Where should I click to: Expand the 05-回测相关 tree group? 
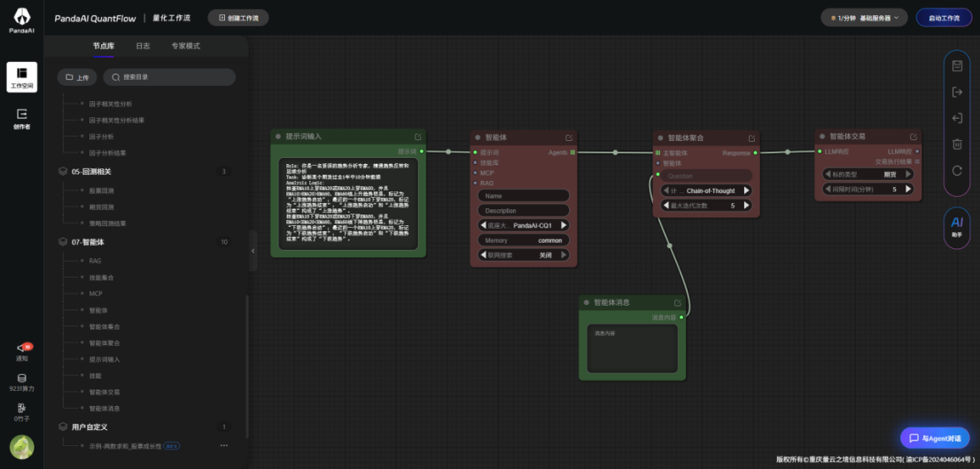[62, 172]
